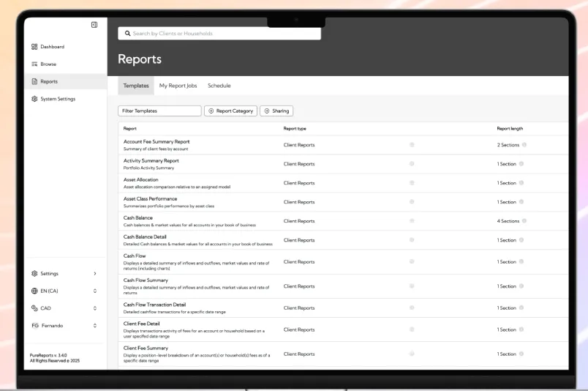Image resolution: width=588 pixels, height=391 pixels.
Task: Click Client Reports in the Asset Allocation row
Action: (299, 183)
